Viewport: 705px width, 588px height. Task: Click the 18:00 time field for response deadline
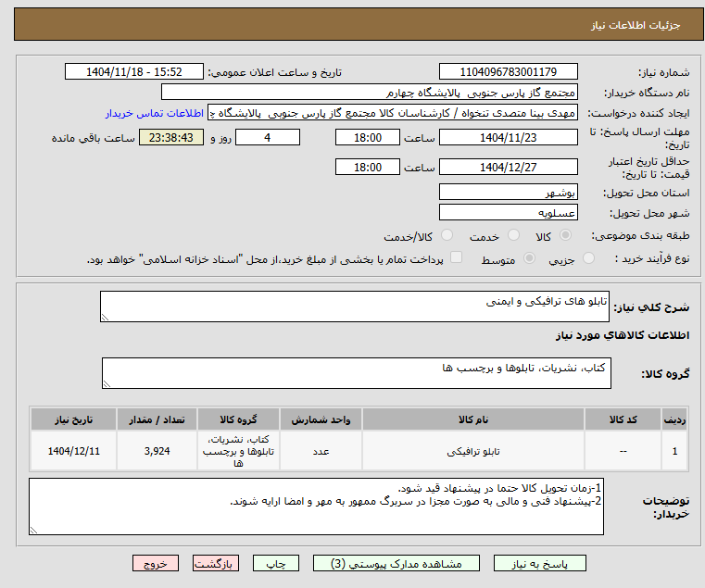point(368,137)
